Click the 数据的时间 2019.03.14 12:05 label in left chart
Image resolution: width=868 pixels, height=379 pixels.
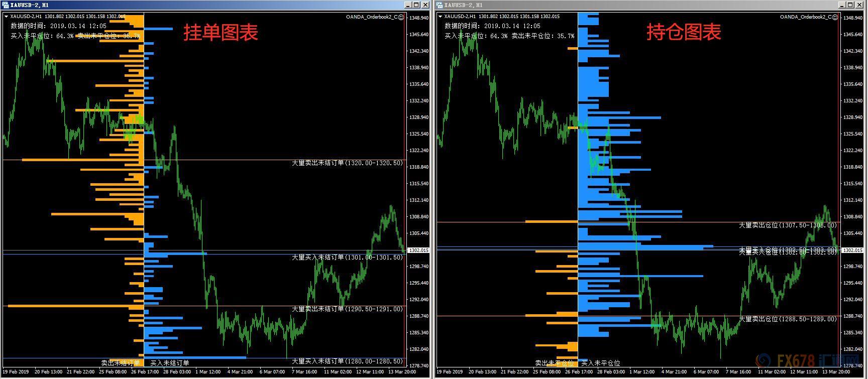point(58,26)
